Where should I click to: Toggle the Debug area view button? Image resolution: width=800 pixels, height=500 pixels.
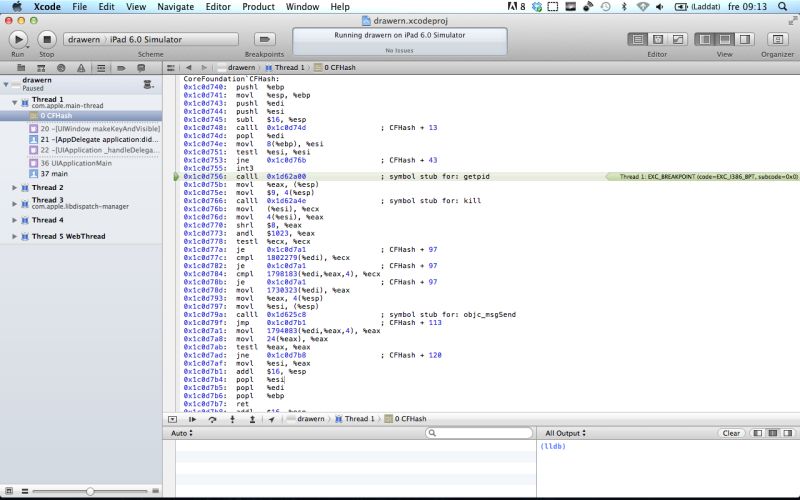coord(725,39)
